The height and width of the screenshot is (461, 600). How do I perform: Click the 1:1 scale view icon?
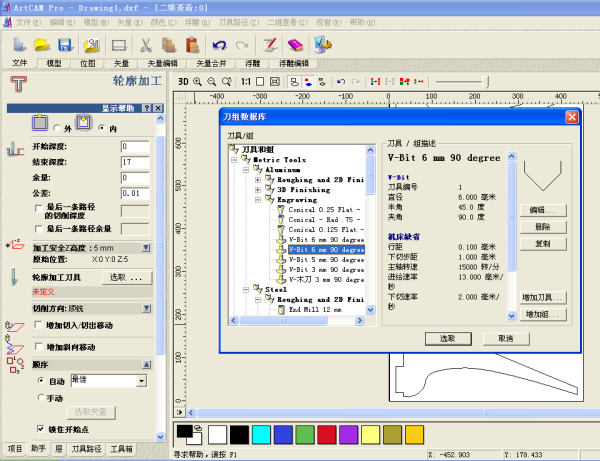pos(246,81)
